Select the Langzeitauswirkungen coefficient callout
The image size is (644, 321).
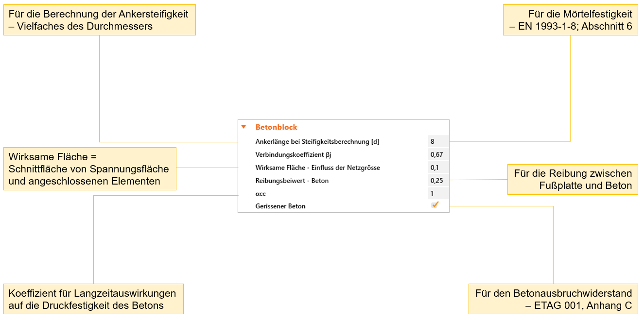93,299
